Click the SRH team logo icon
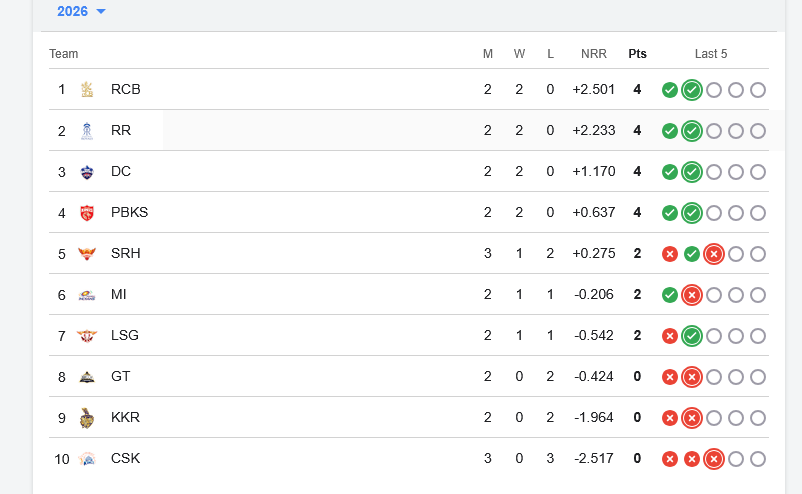802x494 pixels. [x=88, y=253]
